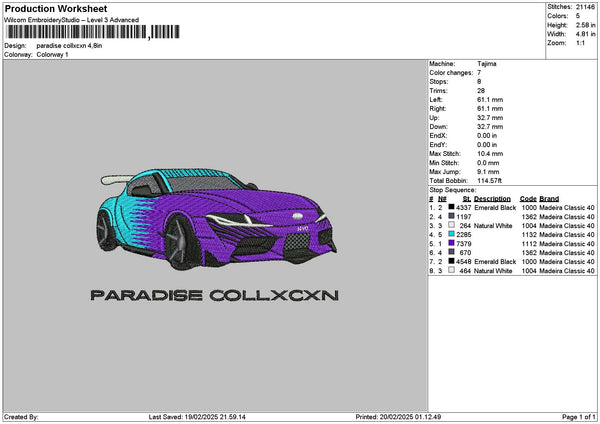Select the 'EndY:' label
Screen dimensions: 600x424
pos(438,145)
